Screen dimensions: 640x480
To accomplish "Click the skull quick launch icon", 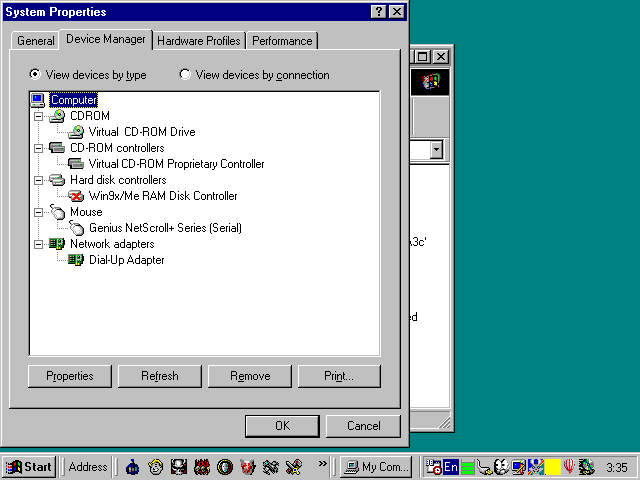I will point(179,467).
